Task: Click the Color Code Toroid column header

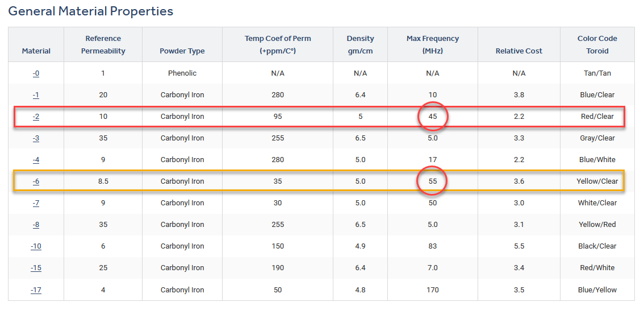Action: 597,45
